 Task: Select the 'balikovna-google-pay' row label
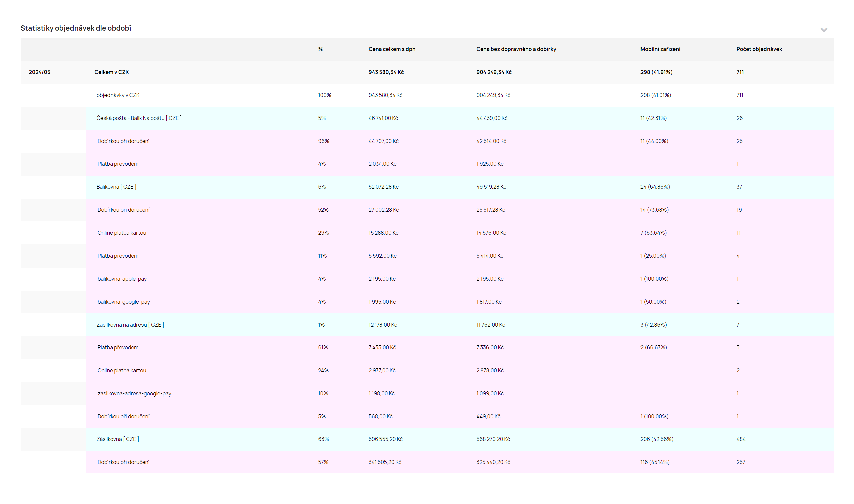click(x=124, y=302)
